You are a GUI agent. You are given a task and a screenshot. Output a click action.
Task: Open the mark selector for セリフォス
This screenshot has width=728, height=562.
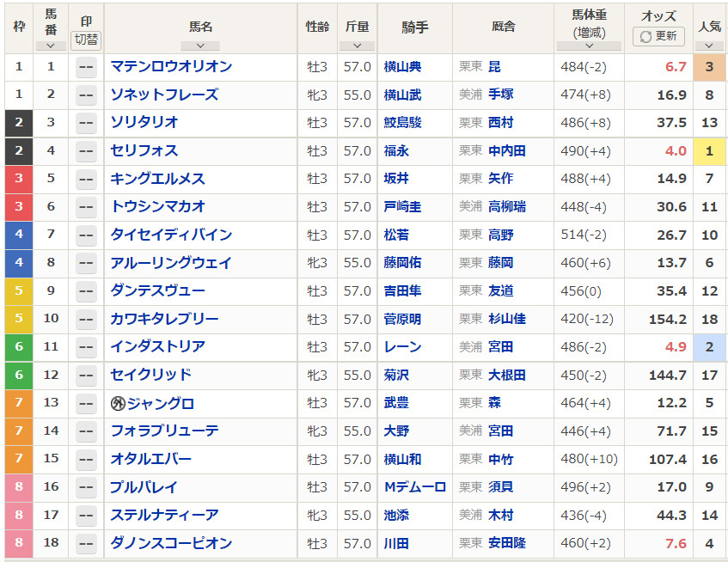(x=86, y=151)
